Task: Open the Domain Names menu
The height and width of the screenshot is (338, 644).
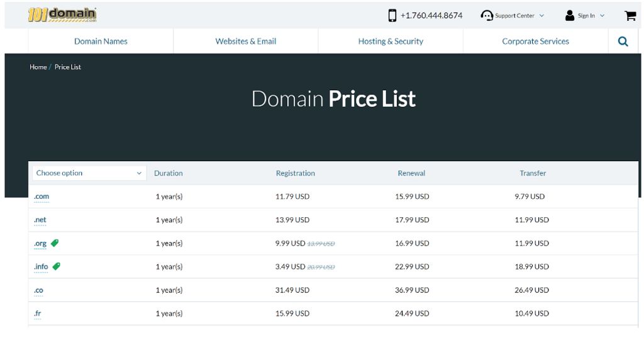Action: (101, 41)
